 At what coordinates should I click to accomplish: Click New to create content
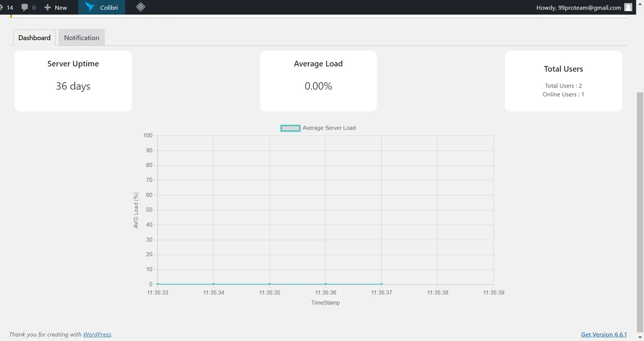(60, 7)
